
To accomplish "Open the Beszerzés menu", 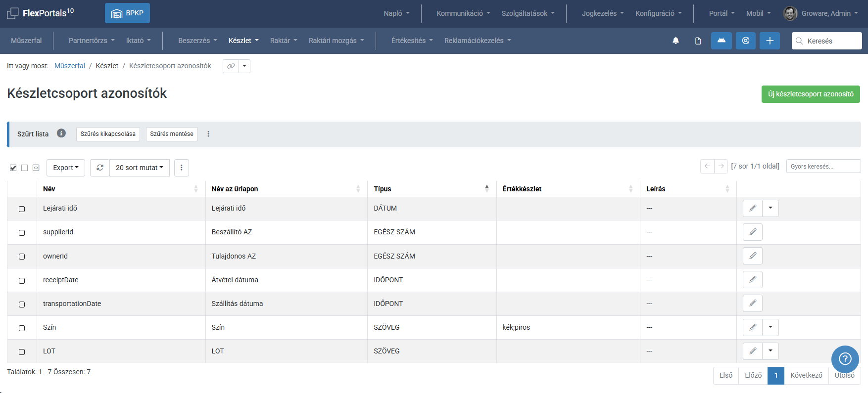I will click(197, 41).
